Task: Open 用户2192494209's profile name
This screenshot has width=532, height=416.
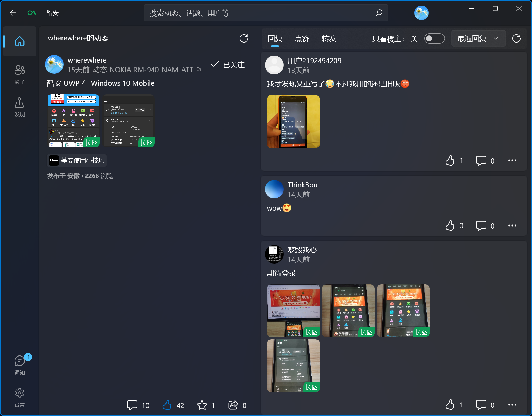Action: (x=314, y=61)
